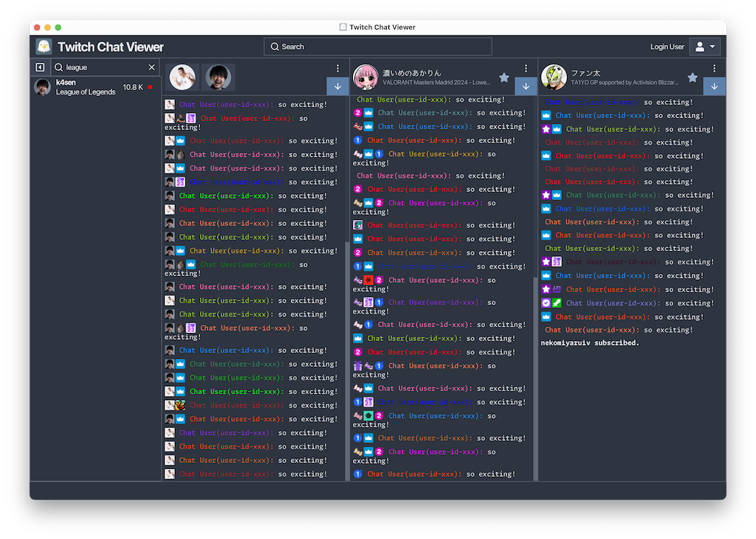
Task: Open first chat column's three-dot menu
Action: [337, 68]
